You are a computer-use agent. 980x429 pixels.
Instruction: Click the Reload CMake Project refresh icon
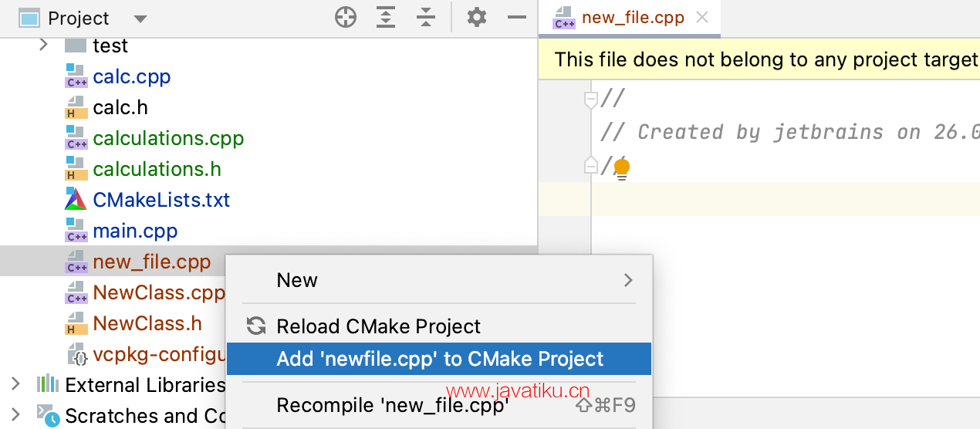click(x=255, y=326)
